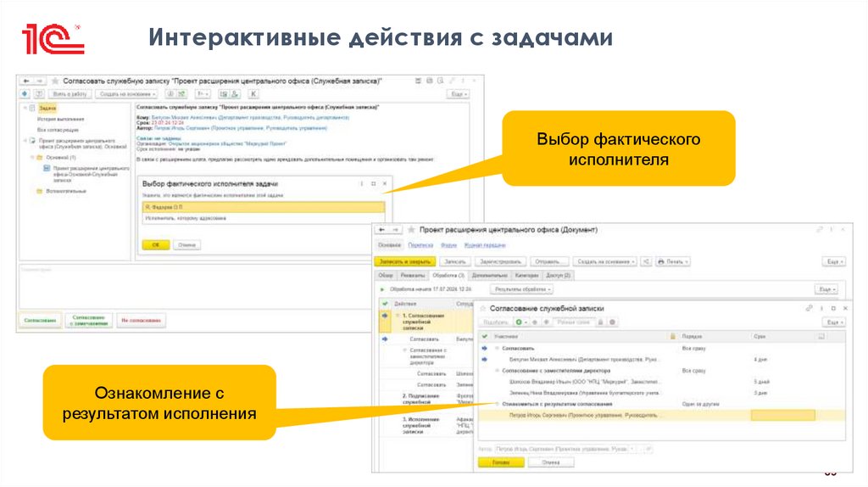The height and width of the screenshot is (487, 868).
Task: Open 'Результаты обработки' dropdown
Action: coord(521,290)
